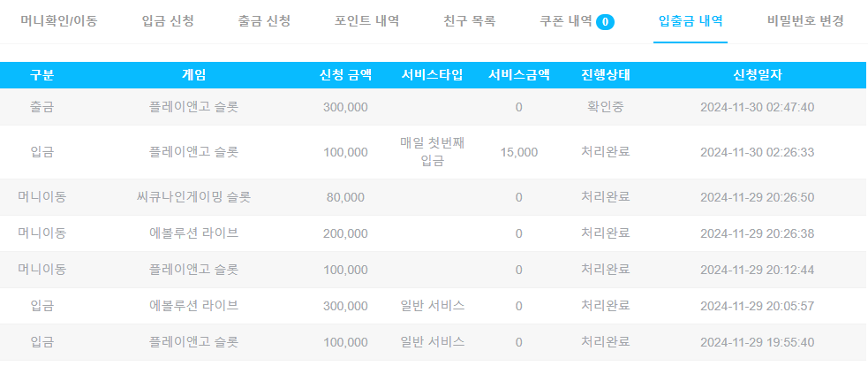Click date 2024-11-29 20:12:44

(x=758, y=270)
